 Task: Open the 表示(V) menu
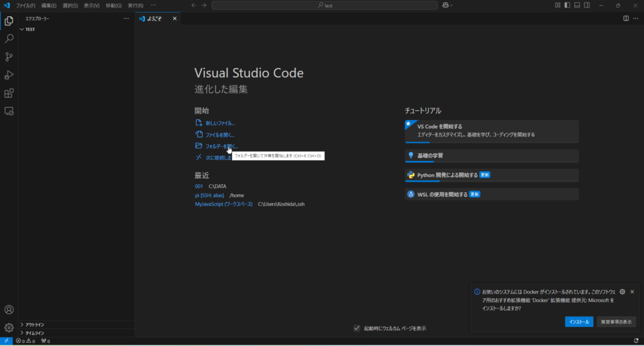coord(92,5)
